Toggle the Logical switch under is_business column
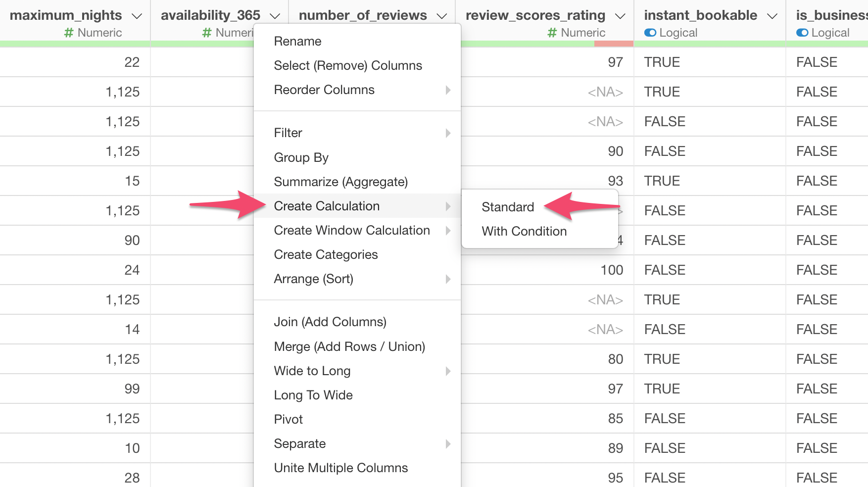 coord(802,33)
